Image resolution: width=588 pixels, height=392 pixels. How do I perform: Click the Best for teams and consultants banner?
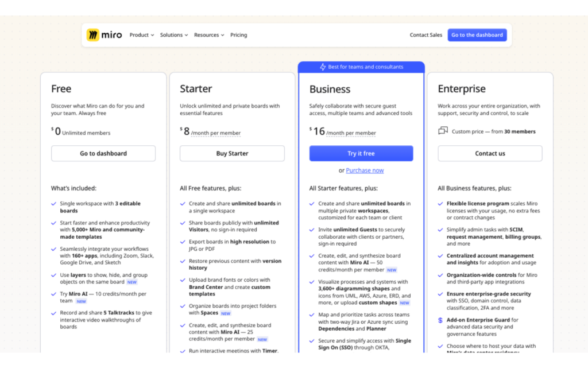pyautogui.click(x=361, y=67)
